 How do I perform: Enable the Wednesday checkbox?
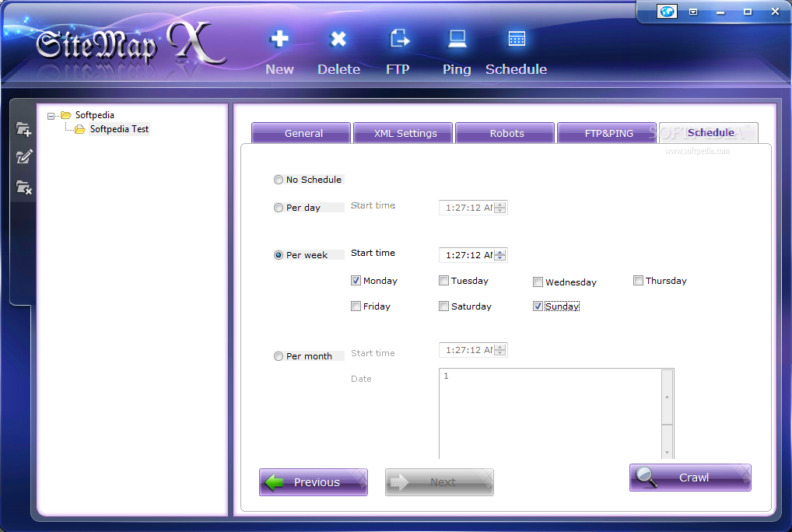pyautogui.click(x=538, y=282)
